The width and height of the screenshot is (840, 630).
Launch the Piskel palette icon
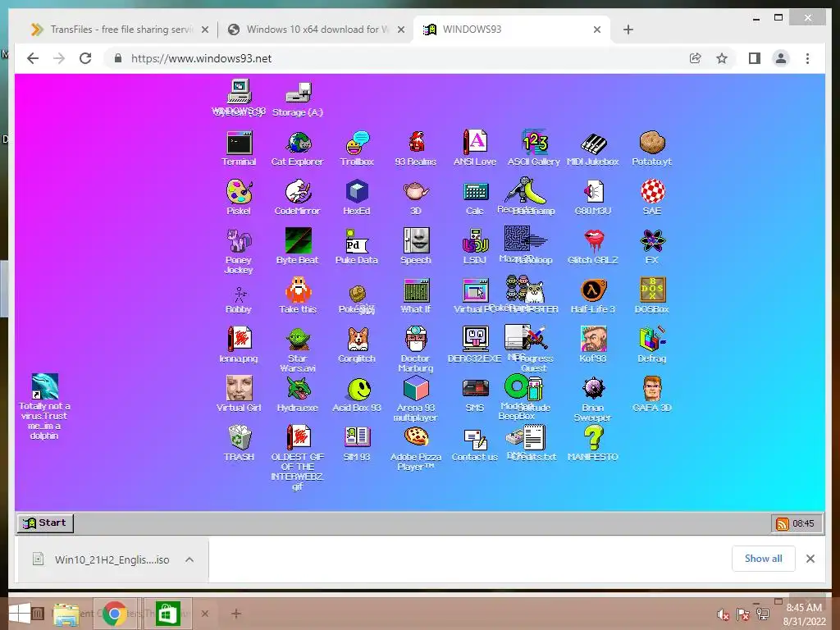(239, 197)
